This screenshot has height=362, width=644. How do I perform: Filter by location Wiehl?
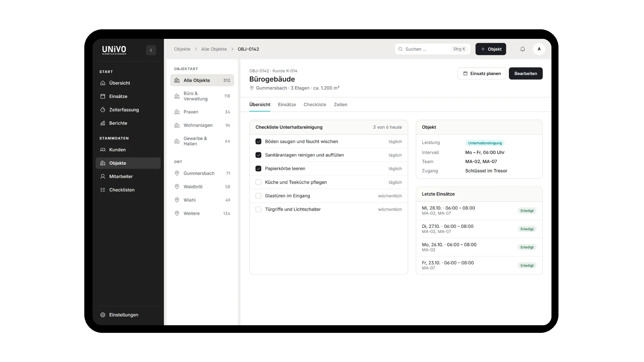[x=202, y=200]
